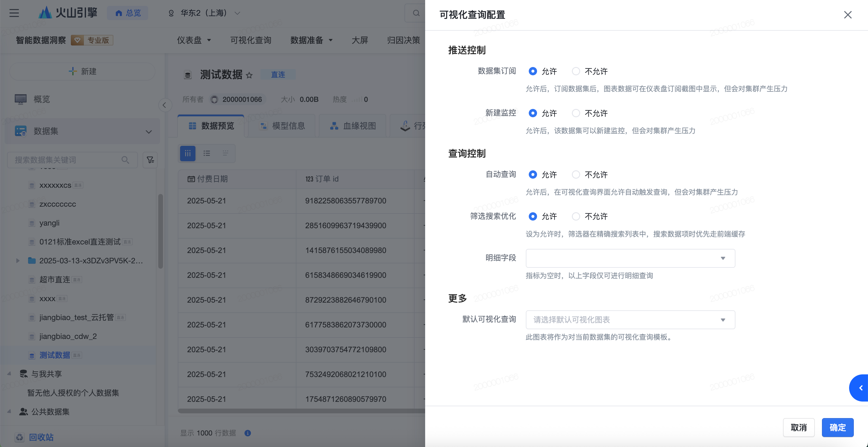Select 不允许 for 新建监控

tap(576, 113)
